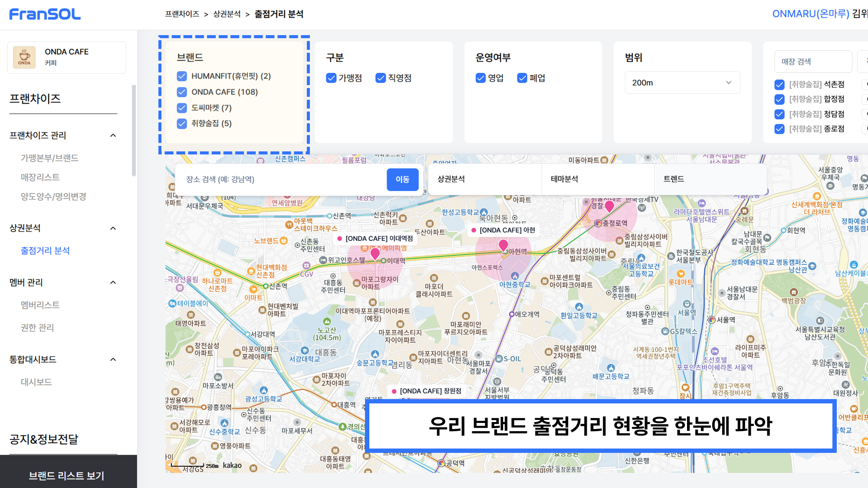
Task: Toggle the 폐업 closed status checkbox
Action: click(522, 78)
